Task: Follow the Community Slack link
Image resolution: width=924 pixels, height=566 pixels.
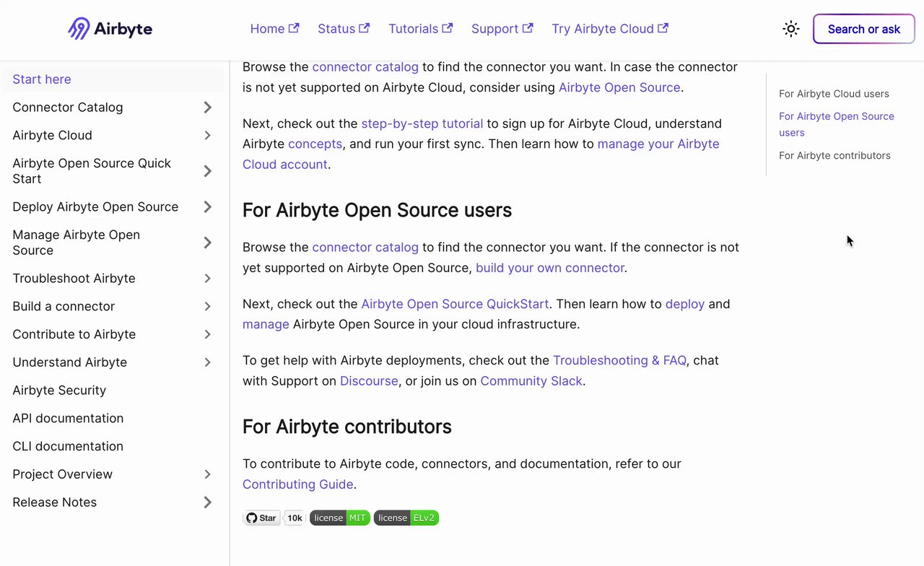Action: point(531,380)
